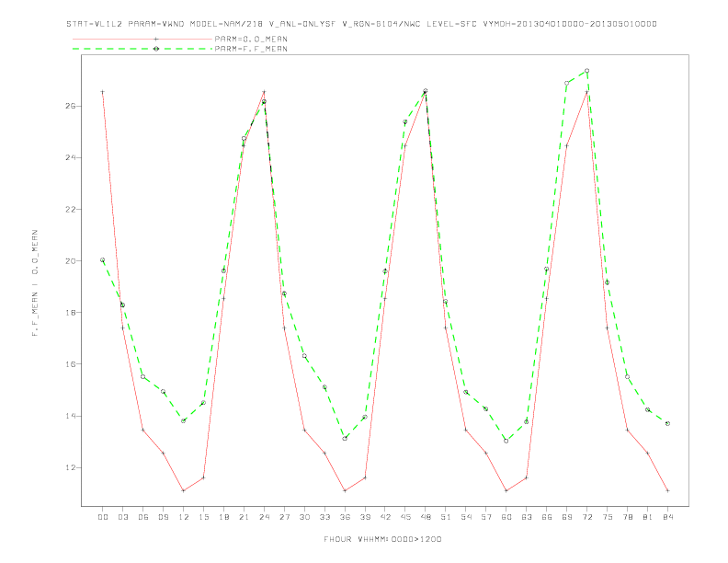The width and height of the screenshot is (728, 563).
Task: Click x-axis tick label 72
Action: (x=586, y=517)
